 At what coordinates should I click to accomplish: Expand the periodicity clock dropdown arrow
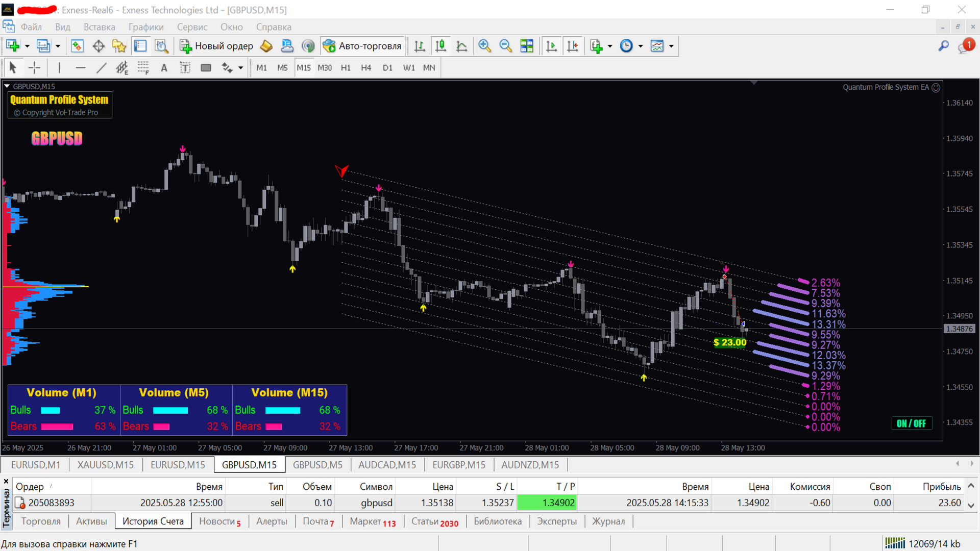[x=640, y=46]
